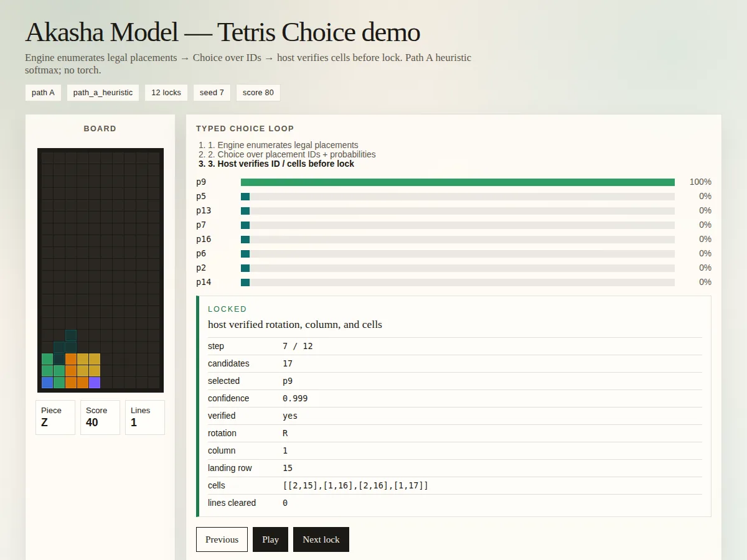Click the '100%' value for p9

point(700,182)
